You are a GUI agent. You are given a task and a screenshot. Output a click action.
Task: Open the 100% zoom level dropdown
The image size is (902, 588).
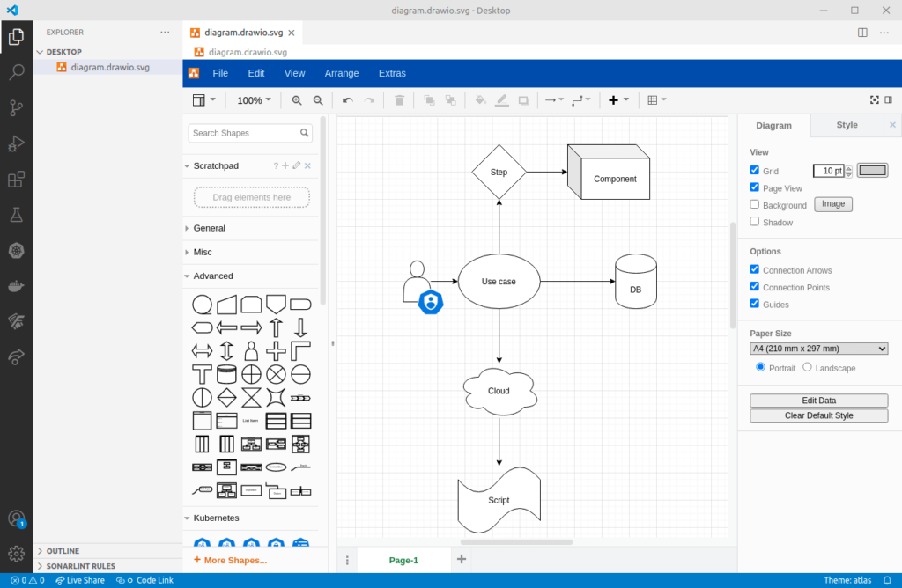[x=254, y=100]
